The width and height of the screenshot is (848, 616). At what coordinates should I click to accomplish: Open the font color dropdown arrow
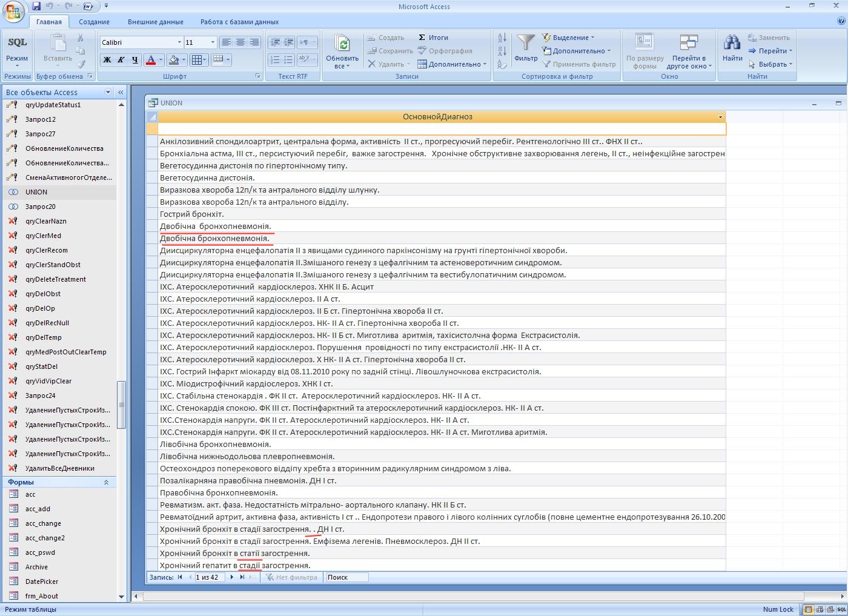pyautogui.click(x=161, y=60)
